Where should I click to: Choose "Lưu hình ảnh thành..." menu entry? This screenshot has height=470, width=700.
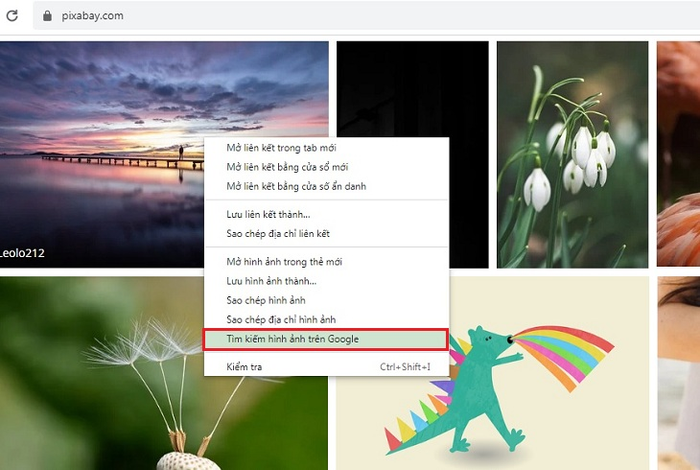coord(326,281)
